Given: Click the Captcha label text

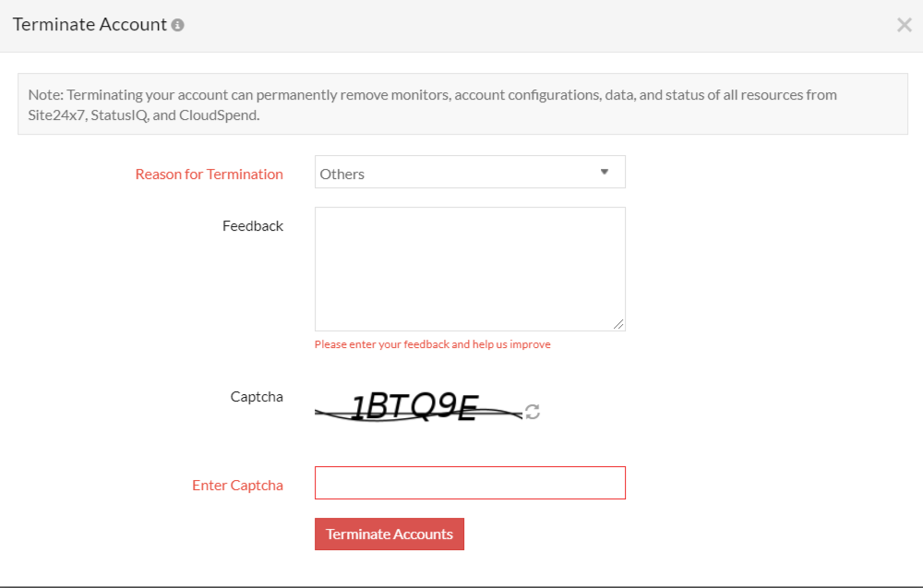Looking at the screenshot, I should [x=257, y=397].
